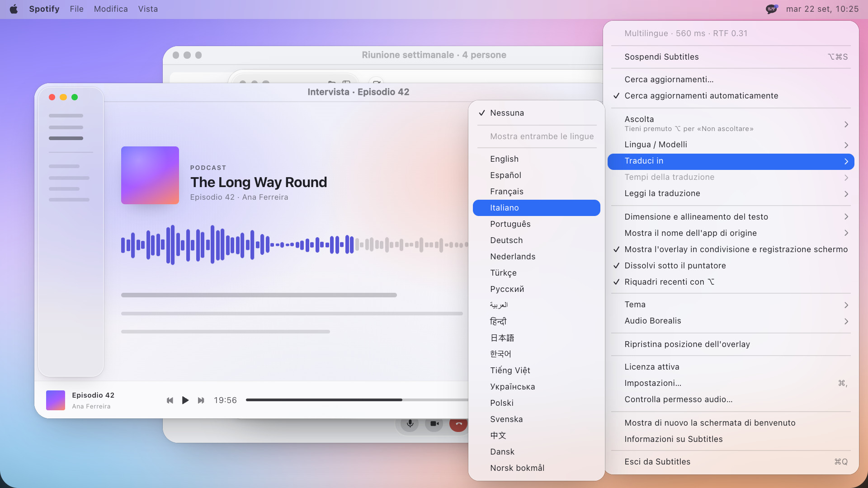The width and height of the screenshot is (868, 488).
Task: Toggle Dissolvi sotto il puntatore option
Action: [731, 266]
